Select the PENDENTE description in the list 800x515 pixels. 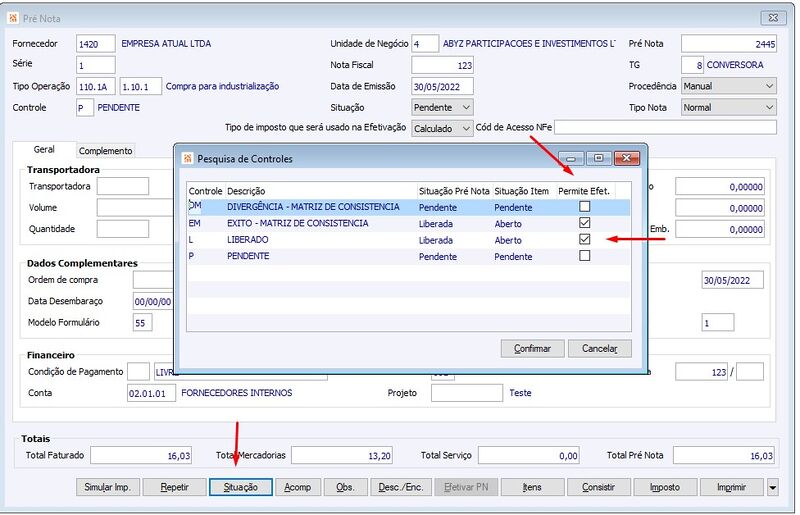tap(248, 256)
